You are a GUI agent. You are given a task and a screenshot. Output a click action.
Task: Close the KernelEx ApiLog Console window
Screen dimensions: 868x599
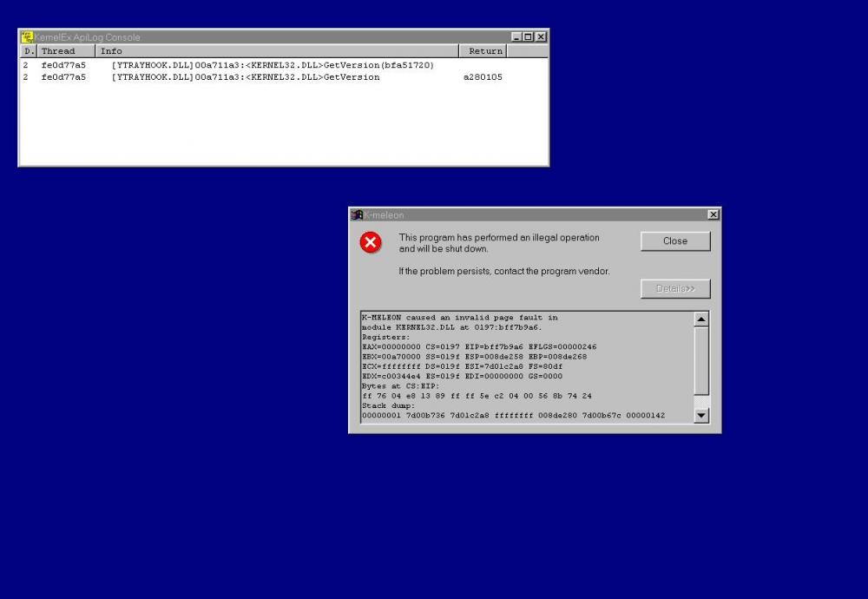point(541,37)
